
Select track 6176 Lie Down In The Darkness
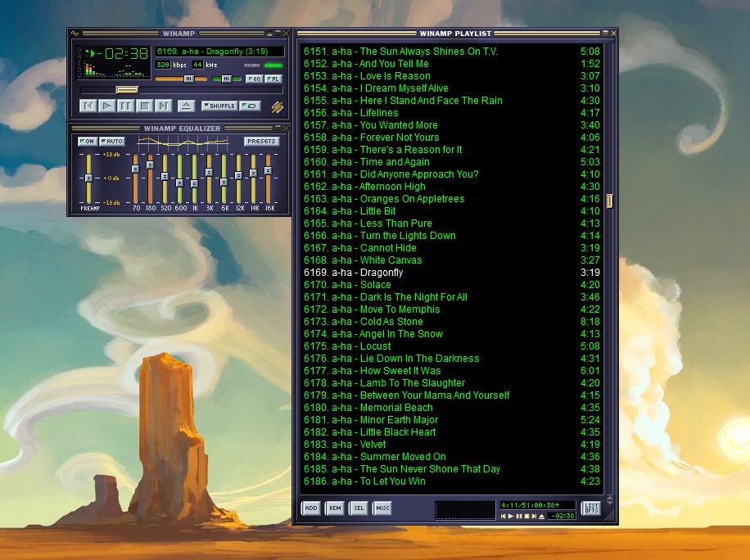(451, 359)
